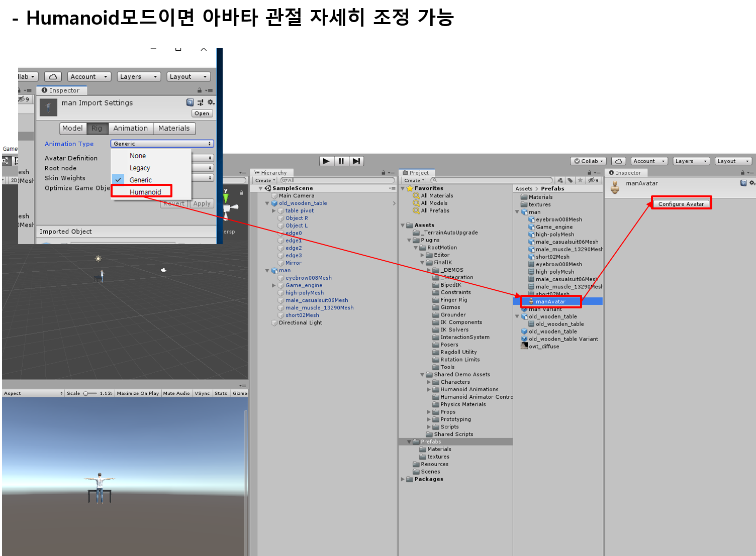The image size is (756, 556).
Task: Open the cloud services button in main editor
Action: [x=618, y=161]
